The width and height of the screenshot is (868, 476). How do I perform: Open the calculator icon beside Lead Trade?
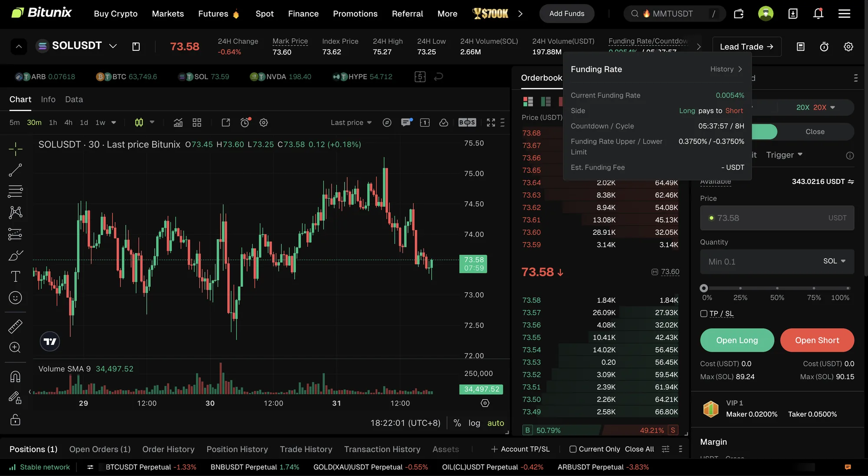point(801,47)
